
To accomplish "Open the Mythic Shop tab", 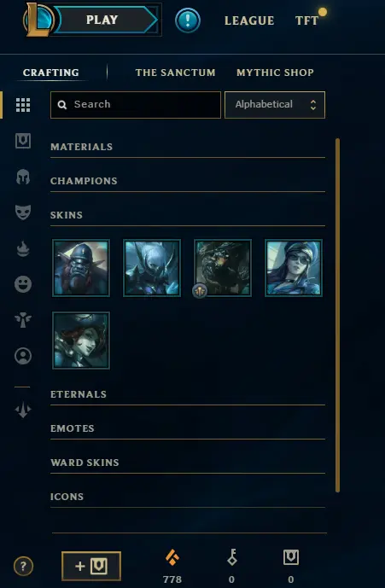I will 275,73.
